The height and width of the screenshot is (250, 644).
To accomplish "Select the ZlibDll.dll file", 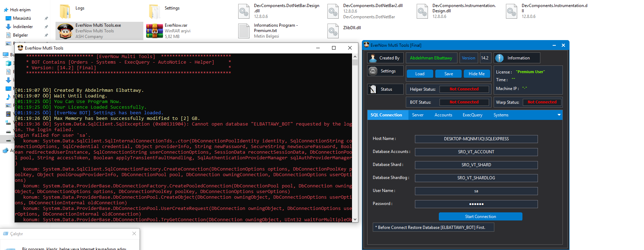I will (x=344, y=31).
